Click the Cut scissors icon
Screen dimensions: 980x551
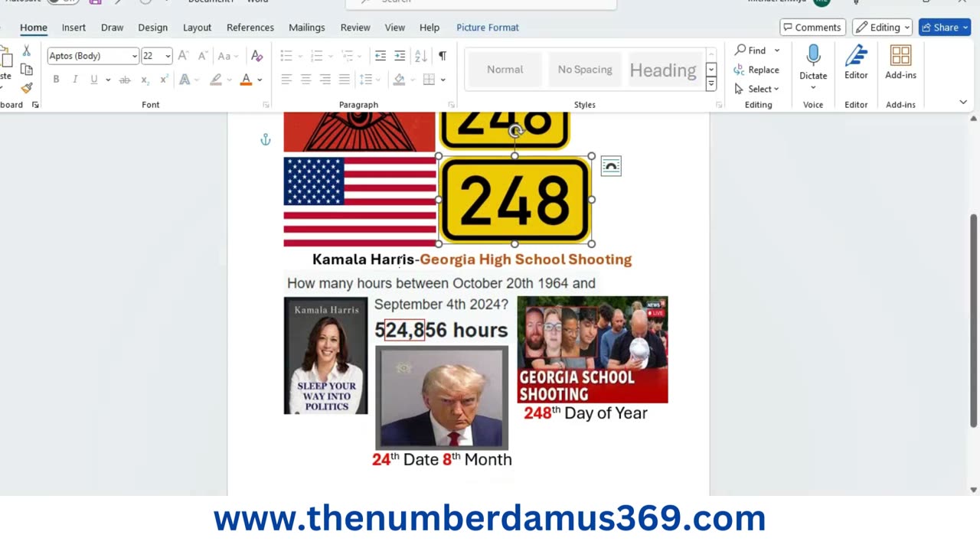pyautogui.click(x=27, y=51)
